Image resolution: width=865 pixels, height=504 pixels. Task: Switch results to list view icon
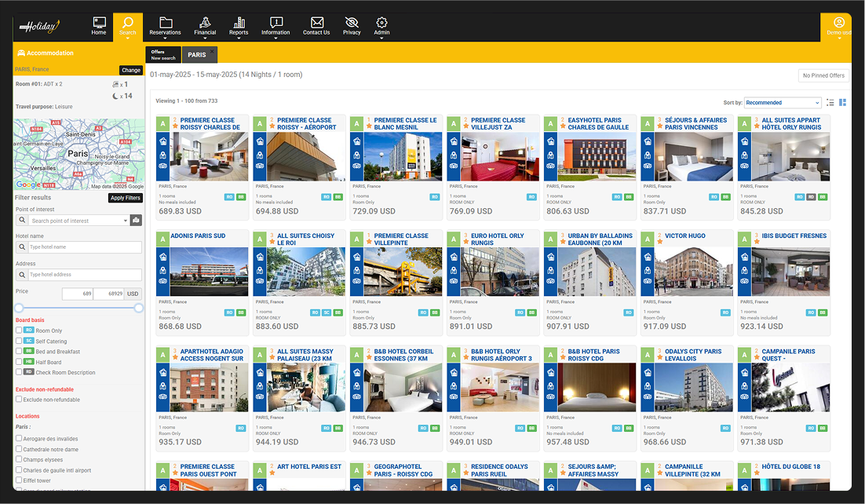pyautogui.click(x=830, y=103)
